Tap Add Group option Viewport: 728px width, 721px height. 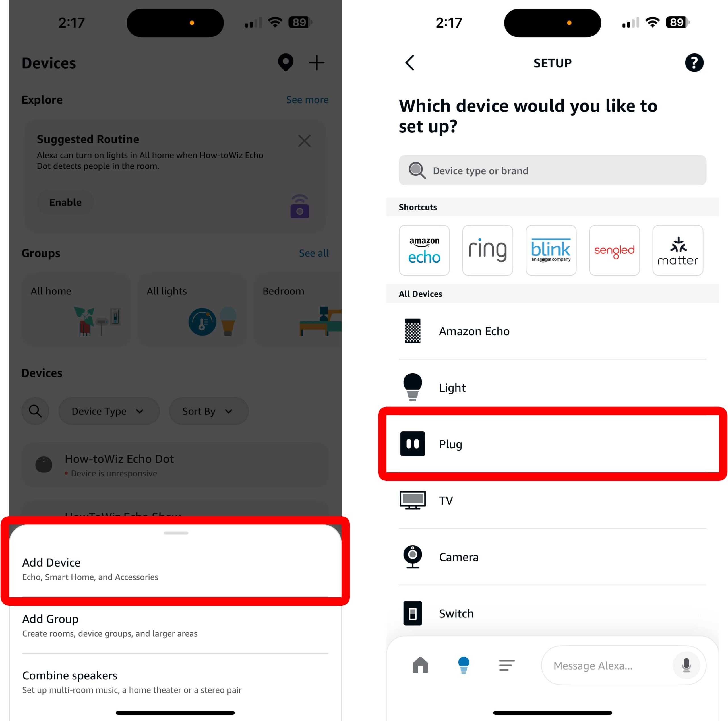(175, 626)
